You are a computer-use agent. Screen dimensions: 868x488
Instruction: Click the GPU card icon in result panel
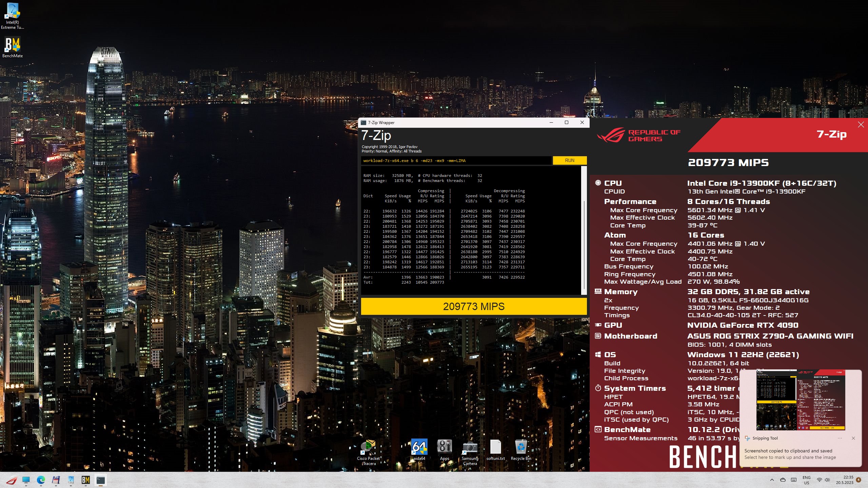598,325
